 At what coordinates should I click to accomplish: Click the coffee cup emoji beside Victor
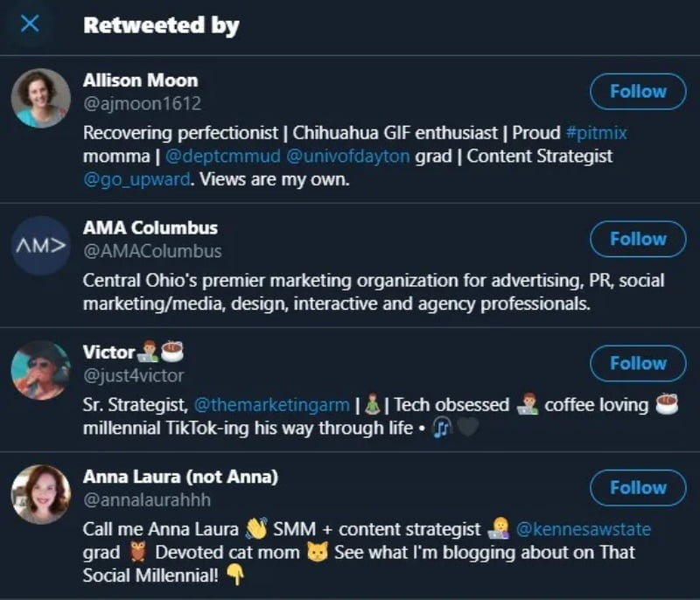[x=172, y=352]
